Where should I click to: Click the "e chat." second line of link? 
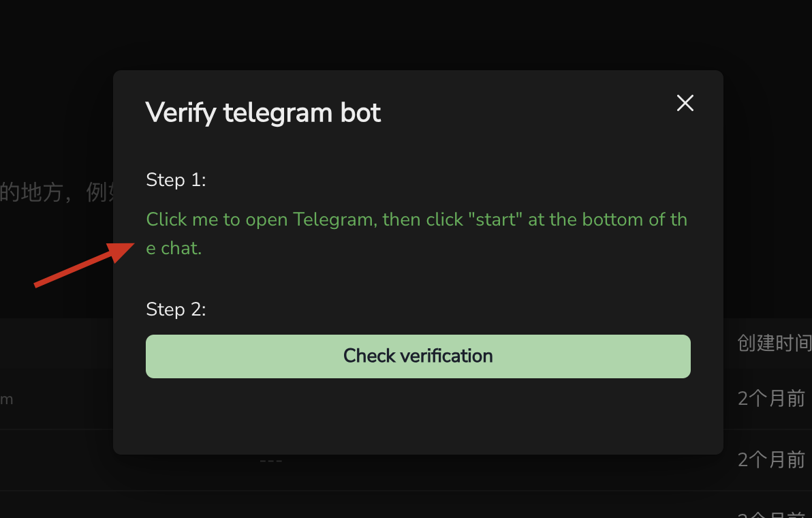(x=174, y=249)
